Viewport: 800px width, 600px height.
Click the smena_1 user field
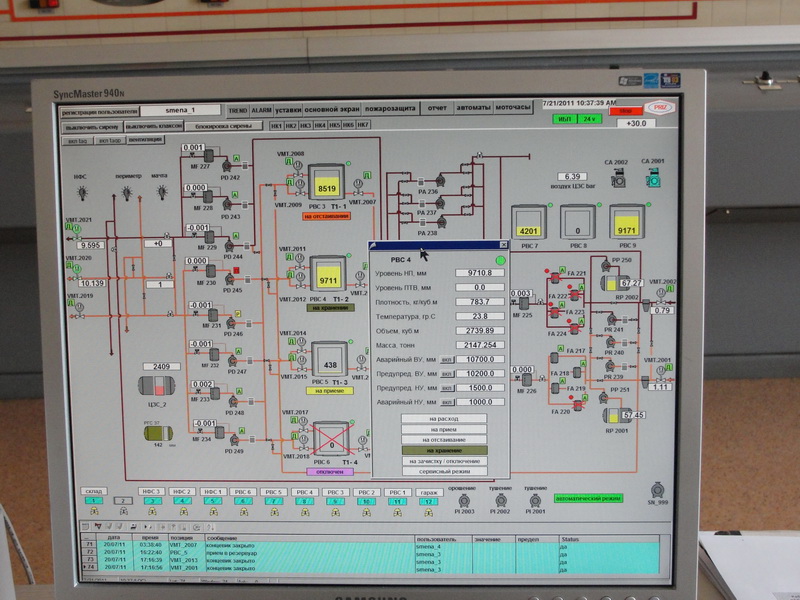tap(181, 110)
